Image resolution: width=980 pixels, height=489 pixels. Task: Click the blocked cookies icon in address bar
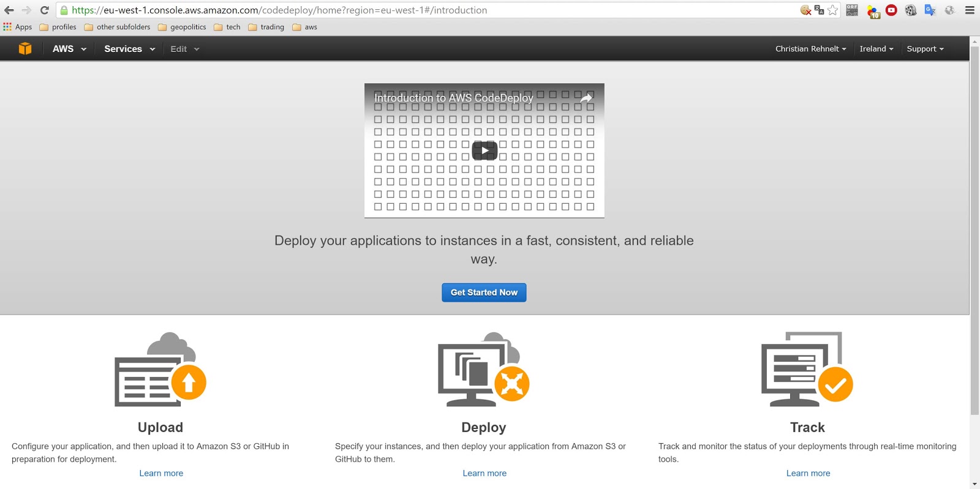[x=806, y=10]
